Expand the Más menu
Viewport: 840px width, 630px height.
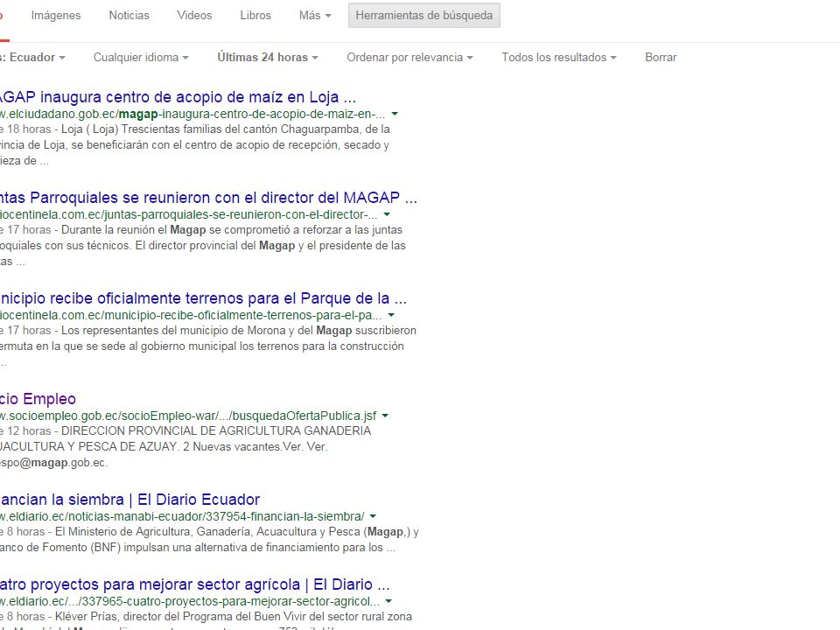click(x=315, y=16)
